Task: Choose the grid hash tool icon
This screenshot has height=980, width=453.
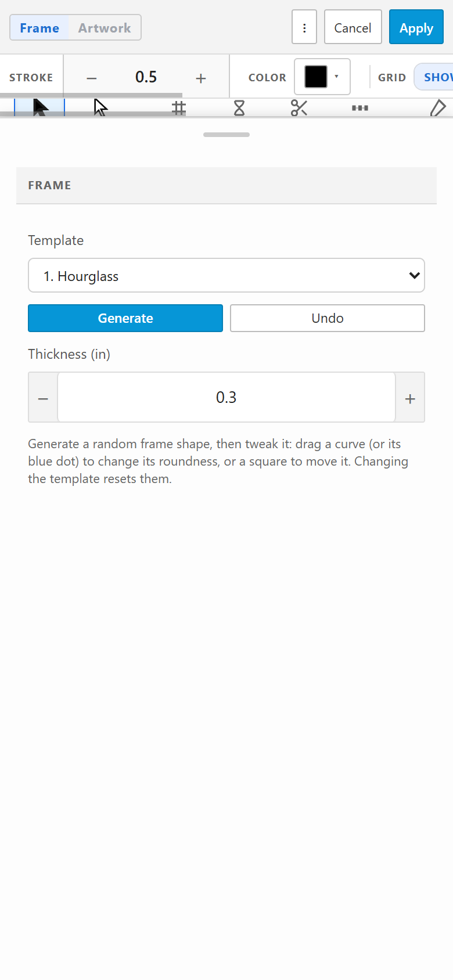Action: (x=179, y=108)
